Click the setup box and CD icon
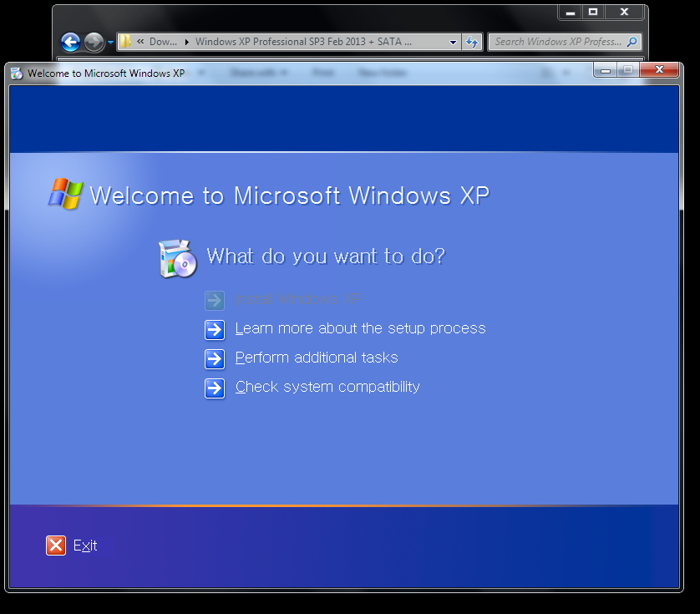700x614 pixels. pyautogui.click(x=178, y=259)
